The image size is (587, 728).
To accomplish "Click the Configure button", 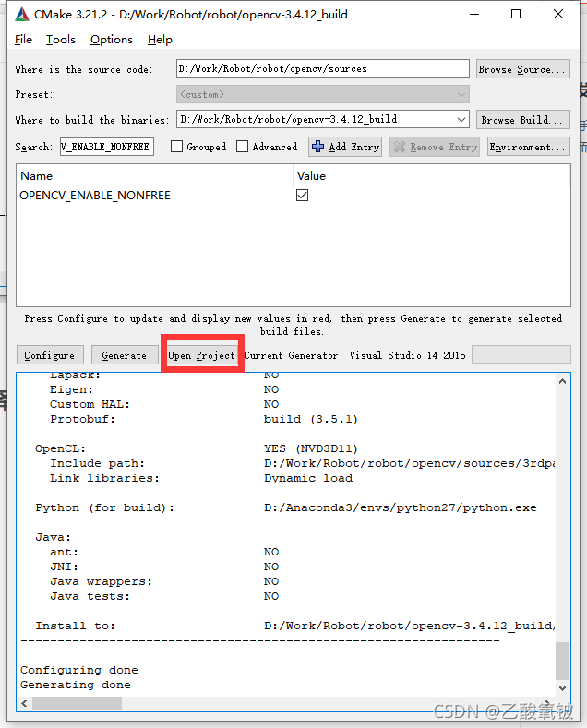I will (50, 355).
